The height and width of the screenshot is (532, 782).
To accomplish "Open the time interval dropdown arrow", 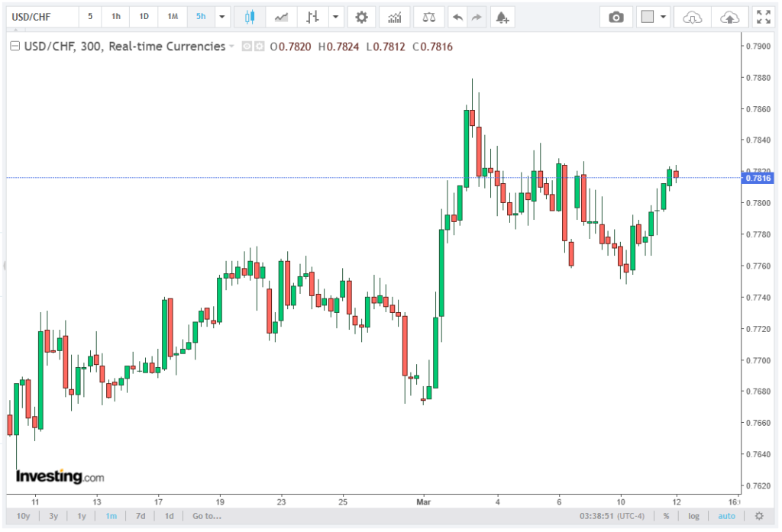I will coord(222,17).
